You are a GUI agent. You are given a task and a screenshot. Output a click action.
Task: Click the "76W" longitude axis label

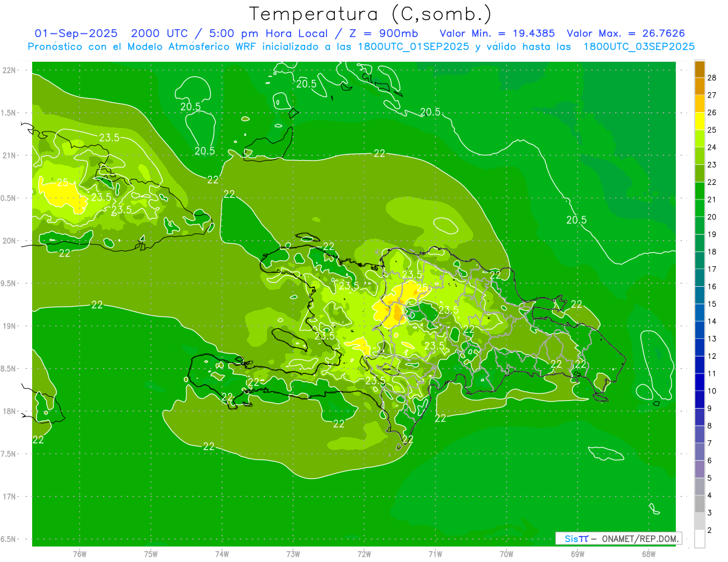(79, 554)
